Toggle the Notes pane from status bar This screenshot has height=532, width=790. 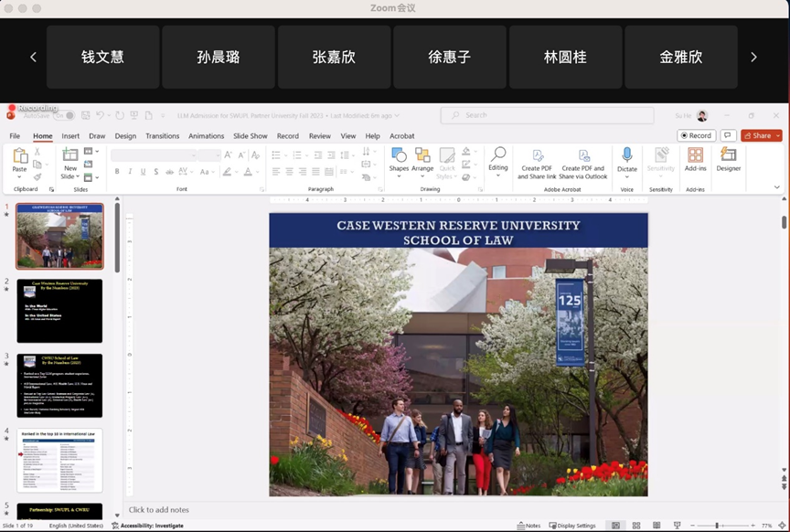[529, 526]
